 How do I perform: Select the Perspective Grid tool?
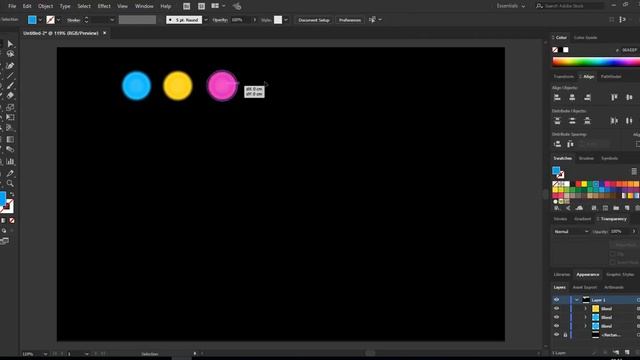click(10, 128)
